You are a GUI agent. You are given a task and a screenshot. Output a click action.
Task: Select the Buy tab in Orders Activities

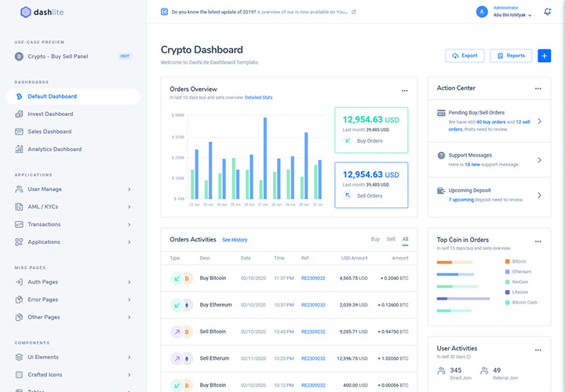click(375, 239)
